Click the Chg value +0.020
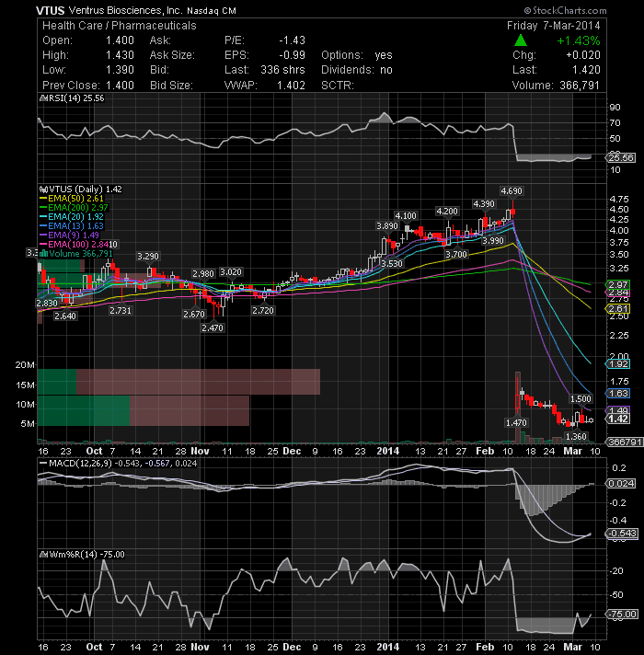The width and height of the screenshot is (644, 655). coord(583,55)
